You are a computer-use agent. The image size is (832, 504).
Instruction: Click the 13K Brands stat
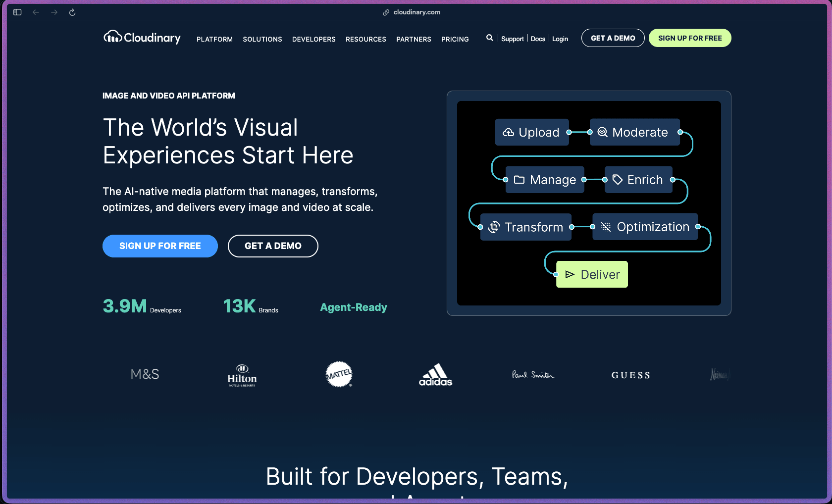(x=251, y=306)
